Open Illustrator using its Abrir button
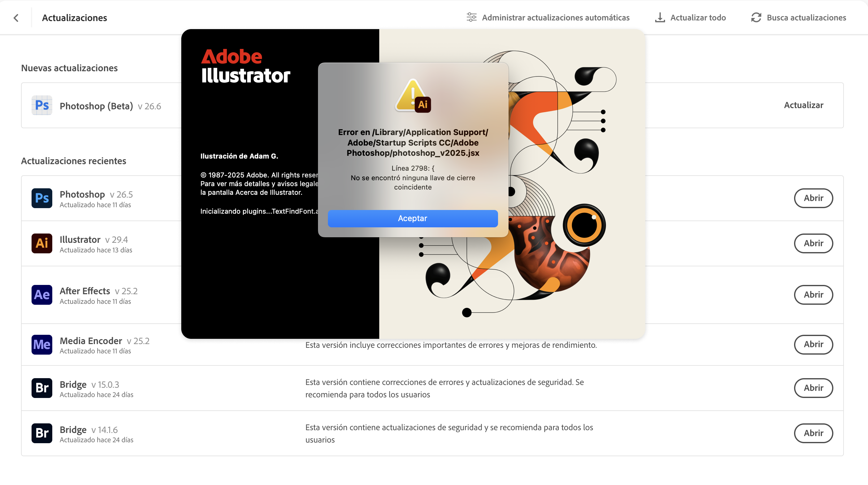Viewport: 868px width, 485px height. pos(814,243)
